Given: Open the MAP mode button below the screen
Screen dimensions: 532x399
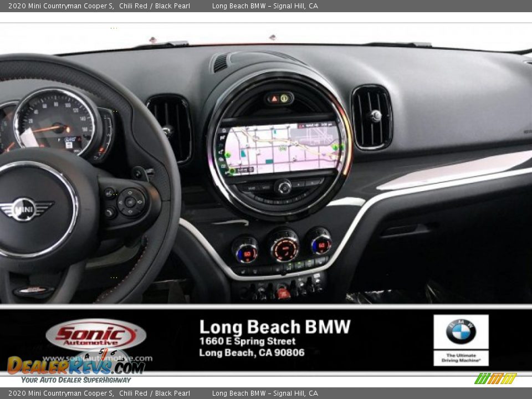Looking at the screenshot, I should 250,187.
